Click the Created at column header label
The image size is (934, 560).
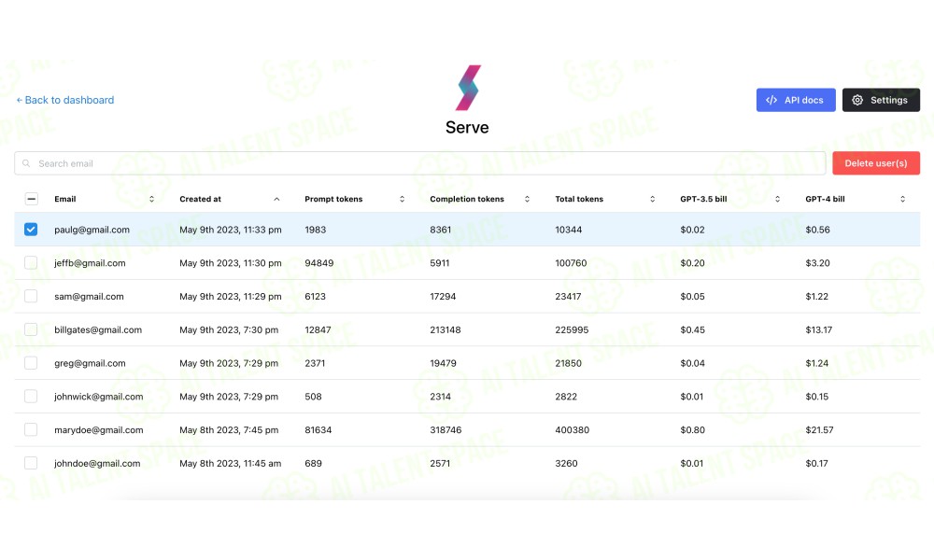[x=200, y=199]
